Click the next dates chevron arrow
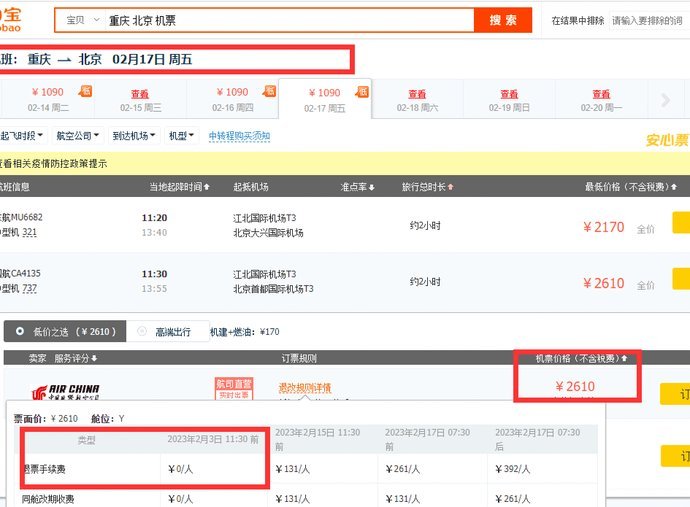Viewport: 690px width, 507px height. pyautogui.click(x=665, y=100)
